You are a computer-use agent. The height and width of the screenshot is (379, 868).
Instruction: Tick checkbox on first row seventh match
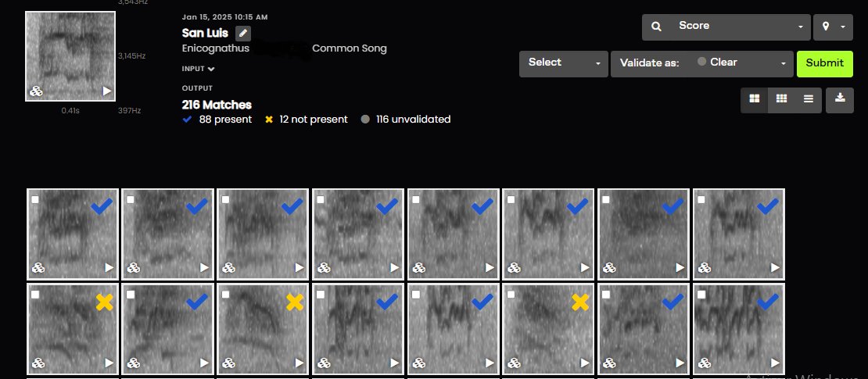pos(606,200)
